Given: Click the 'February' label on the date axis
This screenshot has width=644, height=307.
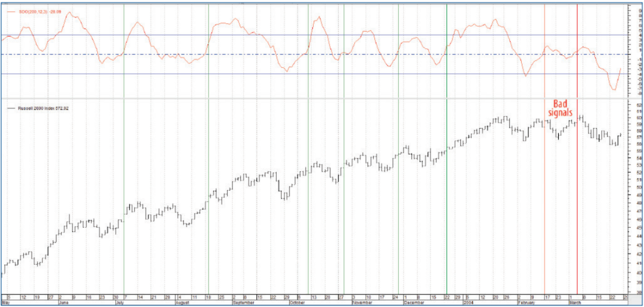Looking at the screenshot, I should point(527,302).
